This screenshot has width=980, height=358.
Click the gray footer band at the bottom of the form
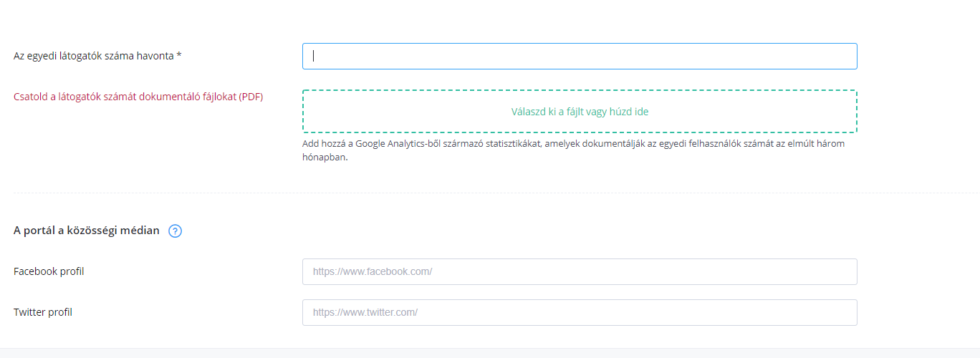point(490,353)
